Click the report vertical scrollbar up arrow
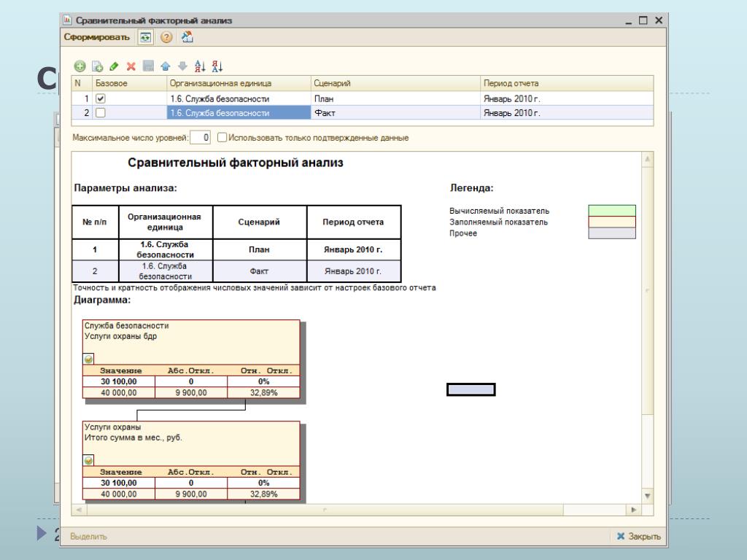 click(x=648, y=159)
